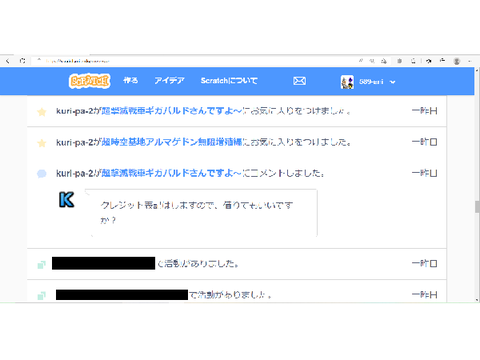This screenshot has width=480, height=360.
Task: Click the Scratch logo
Action: pyautogui.click(x=89, y=81)
